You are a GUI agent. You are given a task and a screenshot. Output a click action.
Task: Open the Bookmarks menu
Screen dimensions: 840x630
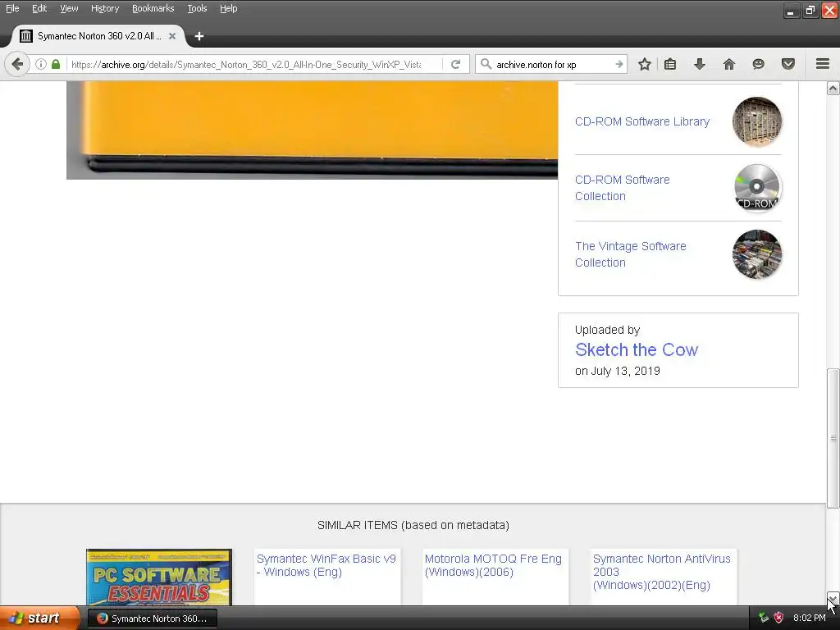coord(153,8)
